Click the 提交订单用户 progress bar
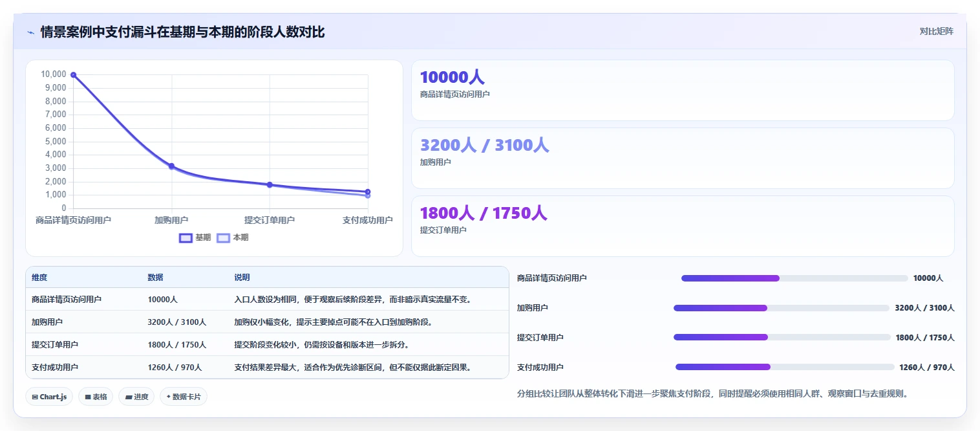The width and height of the screenshot is (980, 431). 782,337
